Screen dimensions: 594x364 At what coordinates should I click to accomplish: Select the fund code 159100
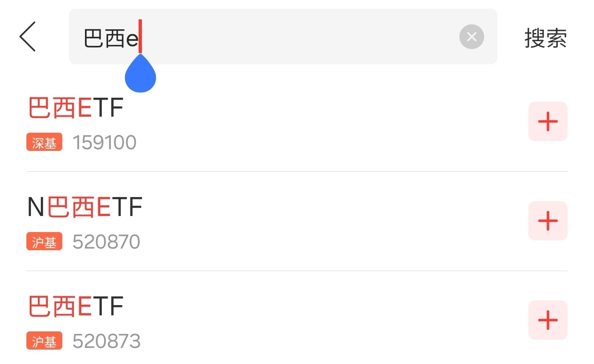104,143
